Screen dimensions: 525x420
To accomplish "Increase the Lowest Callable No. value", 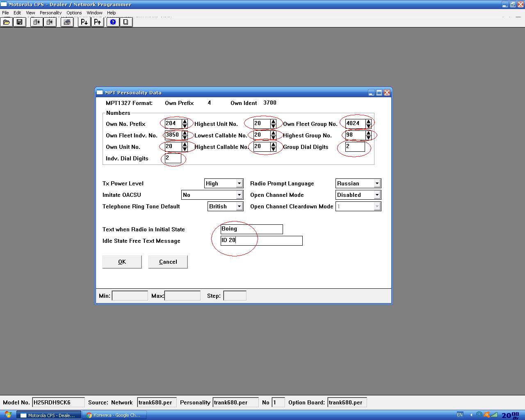I will pyautogui.click(x=273, y=133).
